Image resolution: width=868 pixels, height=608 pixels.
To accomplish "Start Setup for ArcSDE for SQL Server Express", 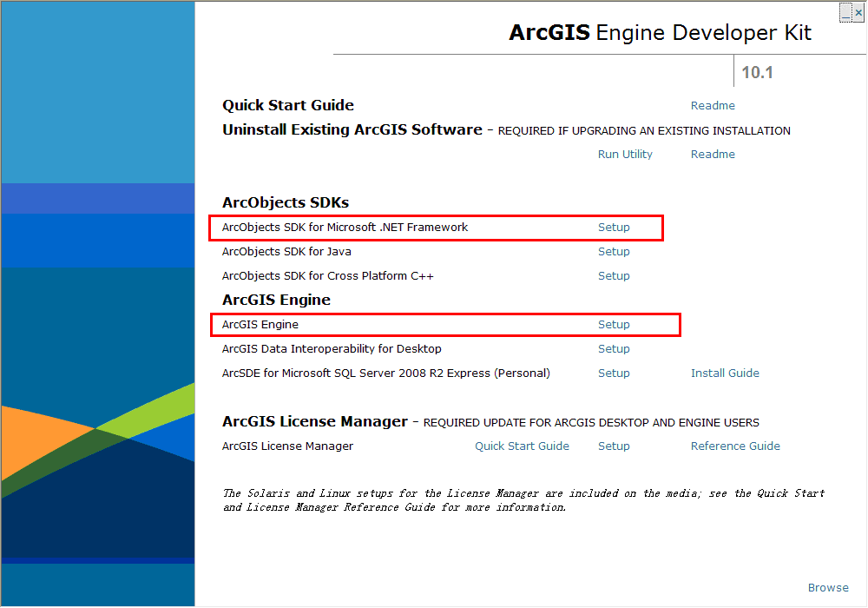I will point(614,373).
